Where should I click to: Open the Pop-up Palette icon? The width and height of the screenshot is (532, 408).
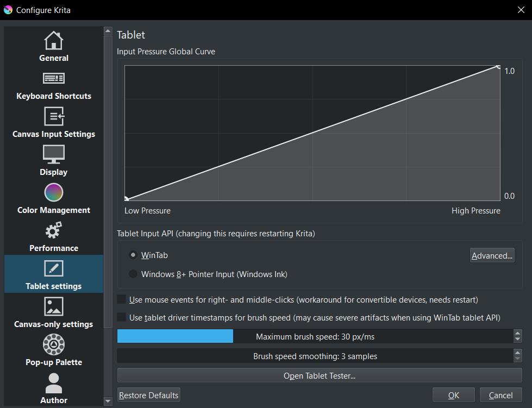53,344
